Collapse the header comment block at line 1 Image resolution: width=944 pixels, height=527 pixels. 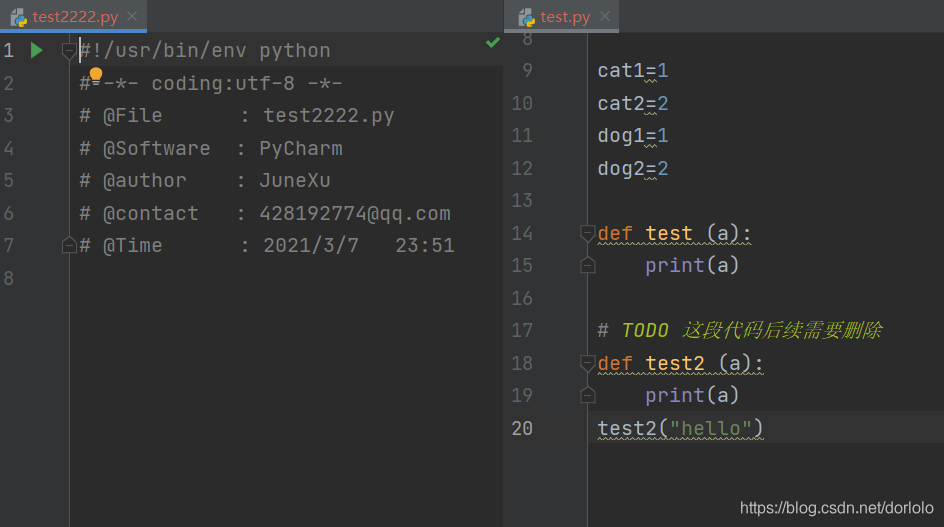pyautogui.click(x=69, y=51)
